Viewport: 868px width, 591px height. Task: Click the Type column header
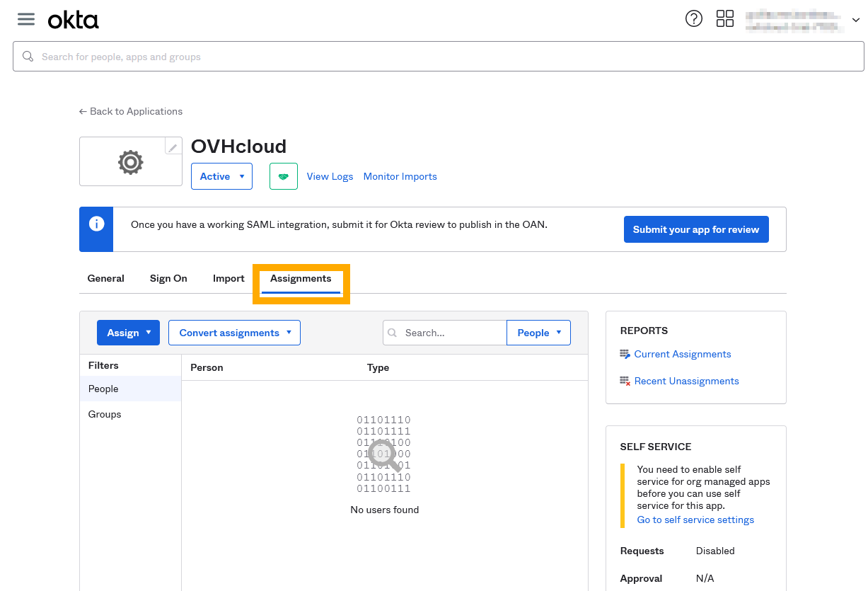[x=378, y=368]
